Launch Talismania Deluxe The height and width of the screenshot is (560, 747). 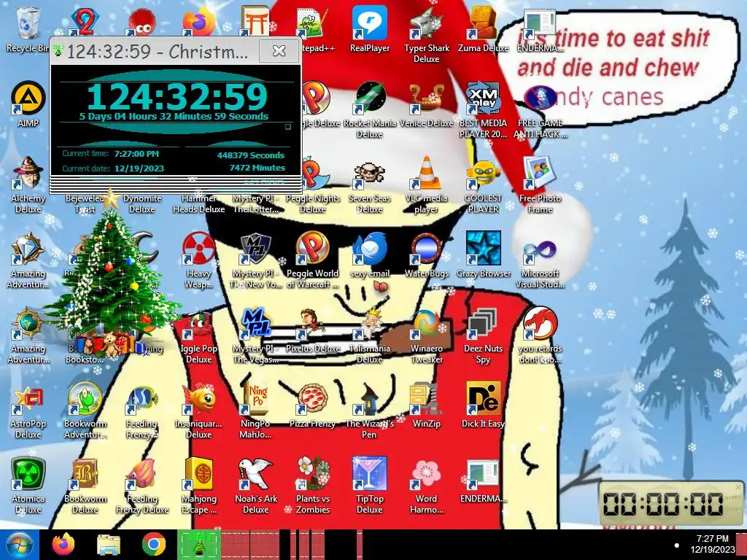pos(370,335)
